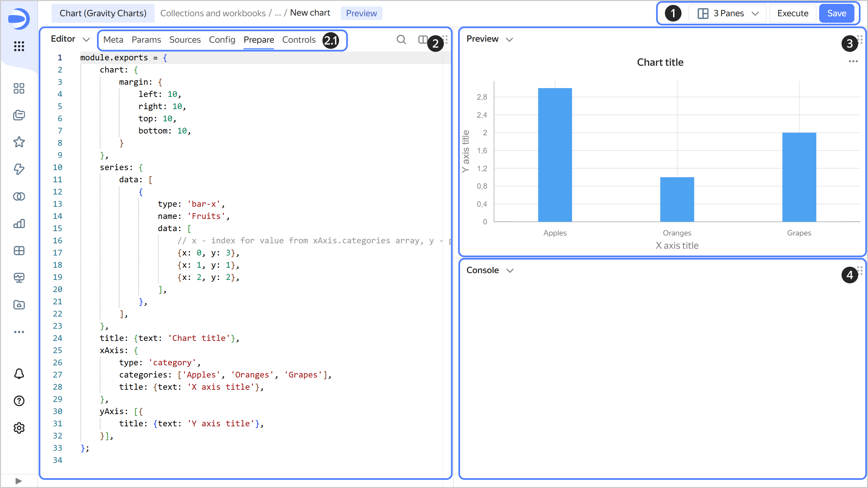Open the lightning bolt connections icon
868x488 pixels.
pyautogui.click(x=19, y=169)
